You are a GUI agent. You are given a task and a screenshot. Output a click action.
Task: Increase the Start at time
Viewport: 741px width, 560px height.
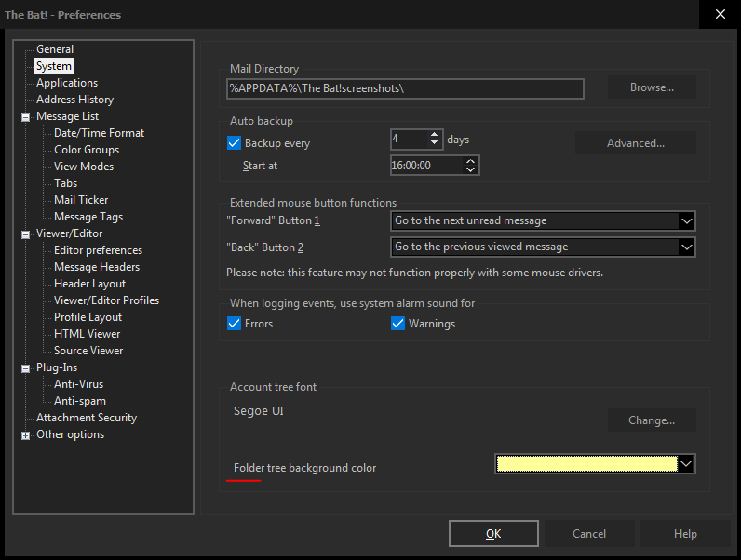[x=470, y=161]
